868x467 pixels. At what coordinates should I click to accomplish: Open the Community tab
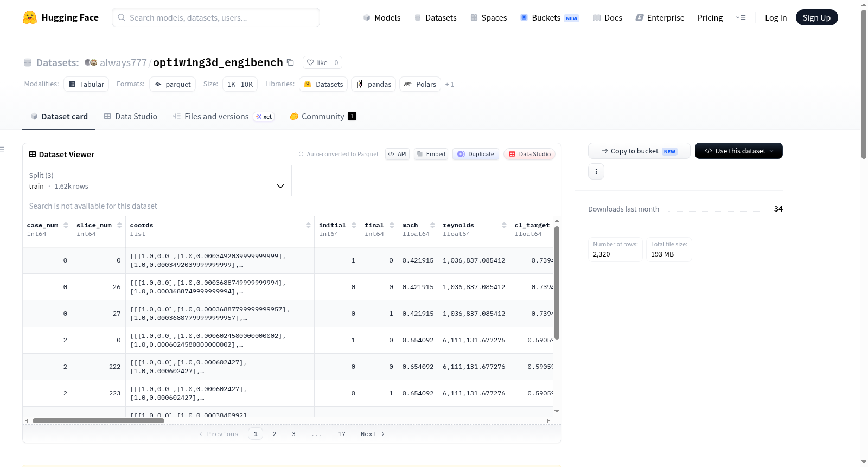pos(323,117)
